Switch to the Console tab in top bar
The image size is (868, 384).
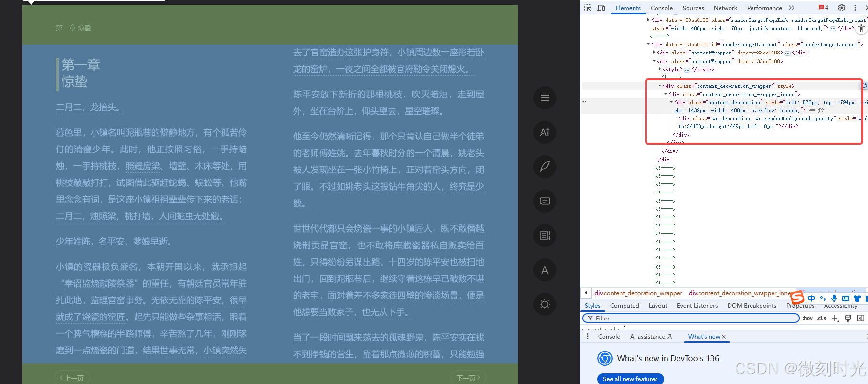pos(661,8)
